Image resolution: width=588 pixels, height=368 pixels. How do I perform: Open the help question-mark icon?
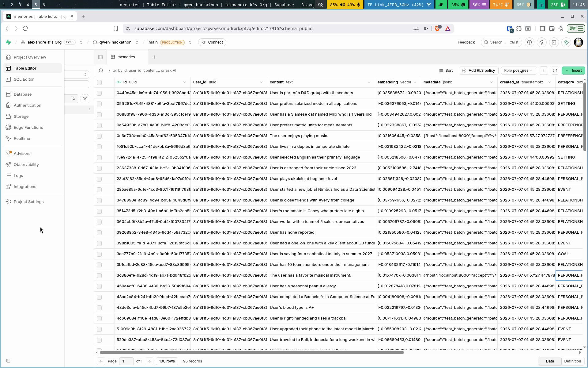pos(530,42)
